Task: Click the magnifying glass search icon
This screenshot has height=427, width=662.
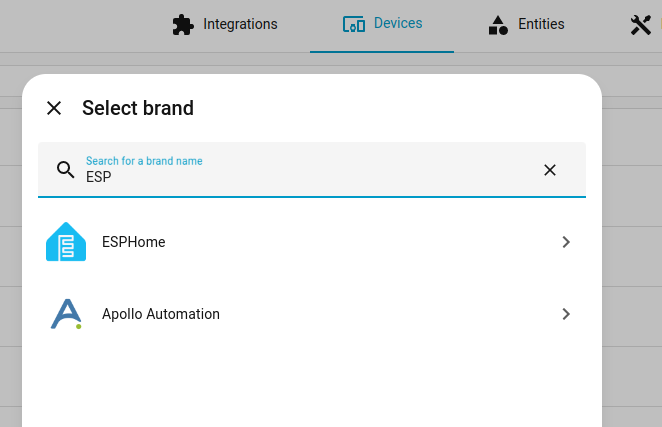Action: (x=66, y=170)
